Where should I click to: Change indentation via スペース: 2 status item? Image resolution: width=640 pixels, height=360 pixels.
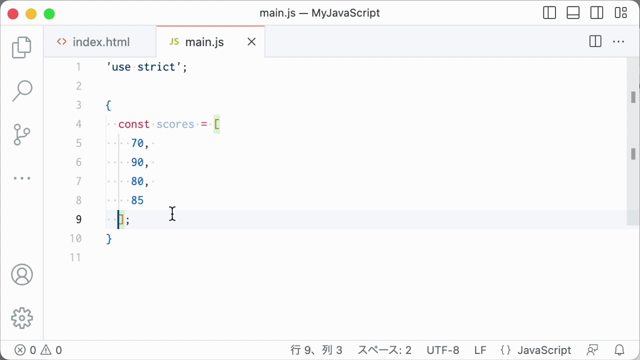click(x=384, y=350)
